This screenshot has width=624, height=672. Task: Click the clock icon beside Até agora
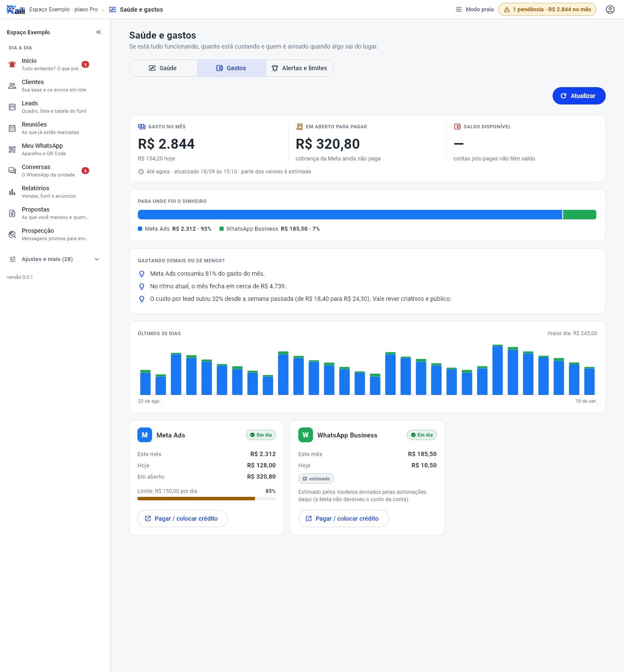click(x=141, y=172)
